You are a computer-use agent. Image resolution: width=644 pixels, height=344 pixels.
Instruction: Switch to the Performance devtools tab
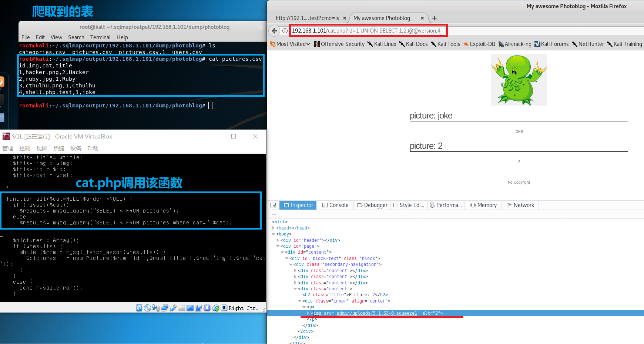(x=446, y=205)
